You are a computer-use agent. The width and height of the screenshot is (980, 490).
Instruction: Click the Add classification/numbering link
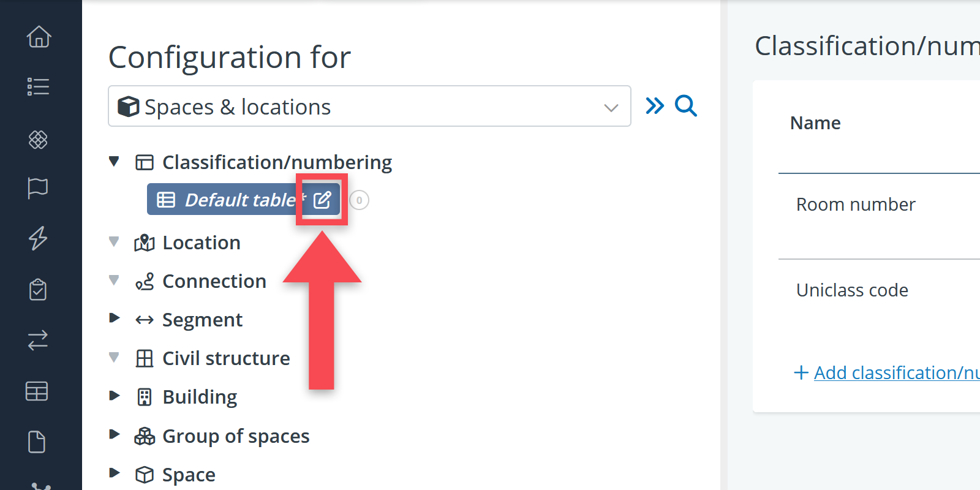pos(897,372)
